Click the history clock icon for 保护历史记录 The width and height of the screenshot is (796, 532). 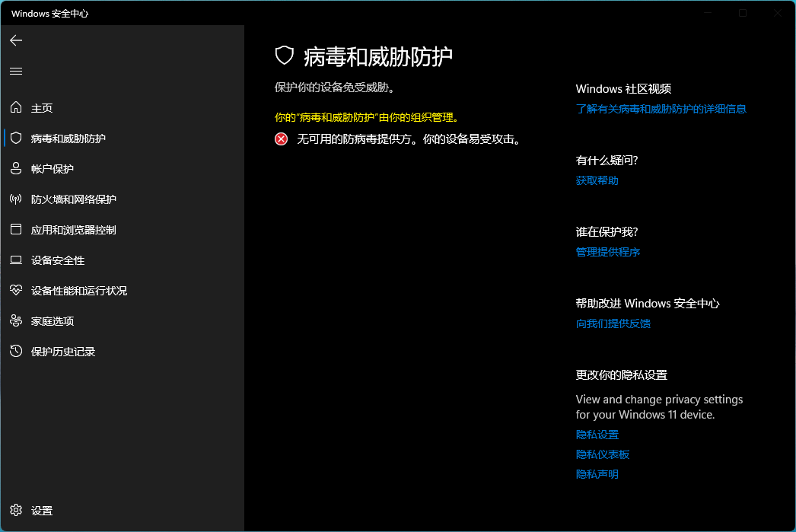click(16, 352)
